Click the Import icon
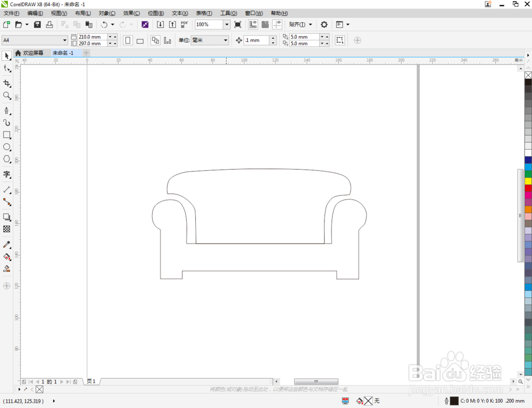 160,24
